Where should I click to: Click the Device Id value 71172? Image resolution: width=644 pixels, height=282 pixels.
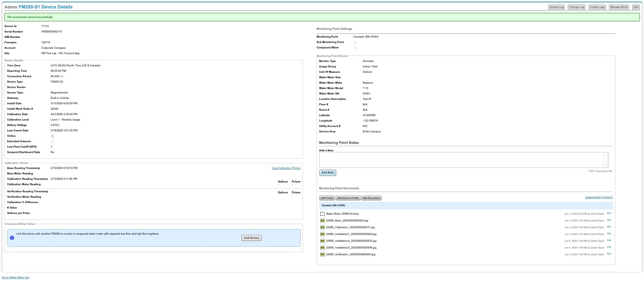(x=45, y=26)
